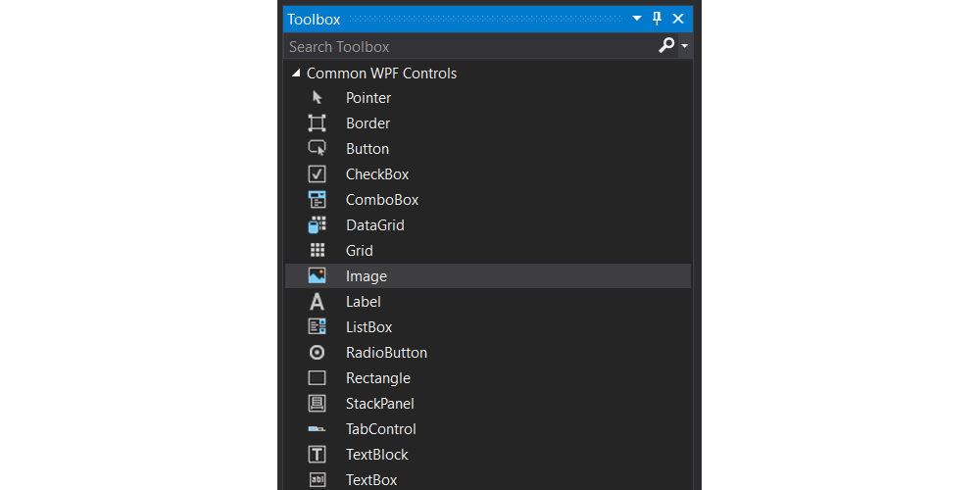Select the "TextBox" text label
This screenshot has height=490, width=980.
pos(371,480)
